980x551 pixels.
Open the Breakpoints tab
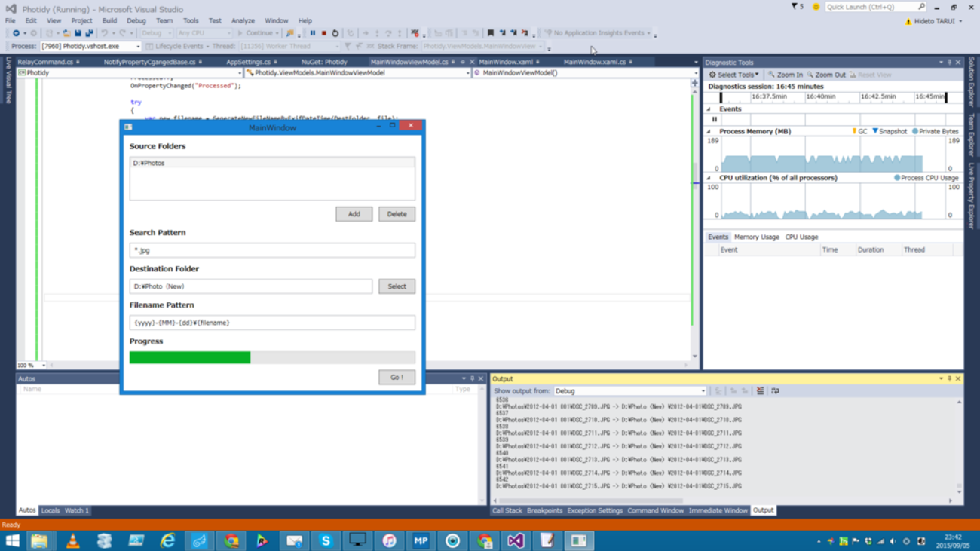pos(545,510)
